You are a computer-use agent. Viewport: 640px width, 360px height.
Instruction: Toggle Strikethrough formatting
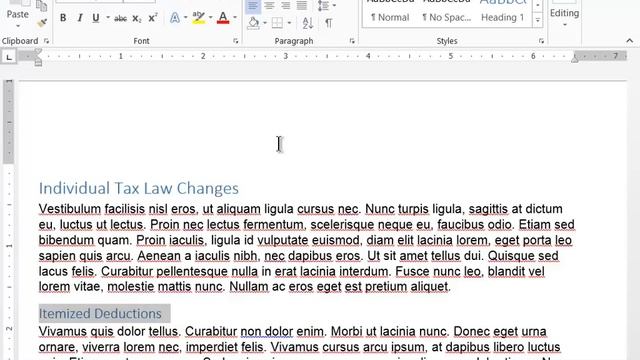point(120,18)
